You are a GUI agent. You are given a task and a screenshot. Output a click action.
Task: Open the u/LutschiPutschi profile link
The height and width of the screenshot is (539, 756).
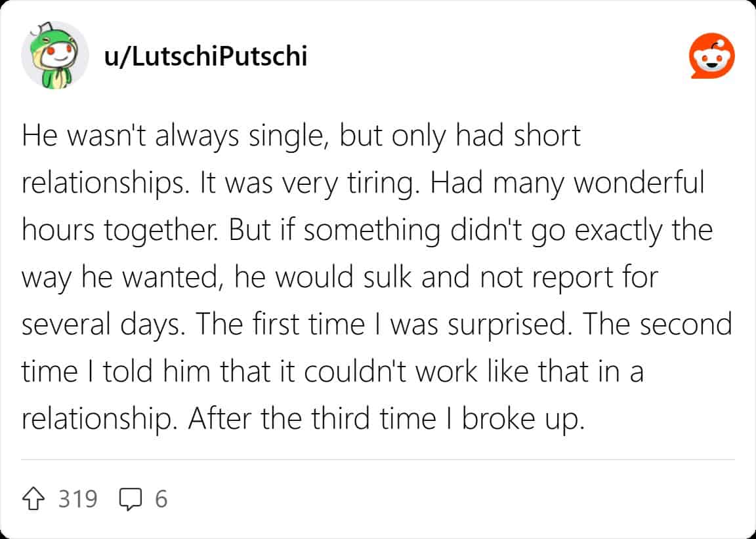point(205,57)
